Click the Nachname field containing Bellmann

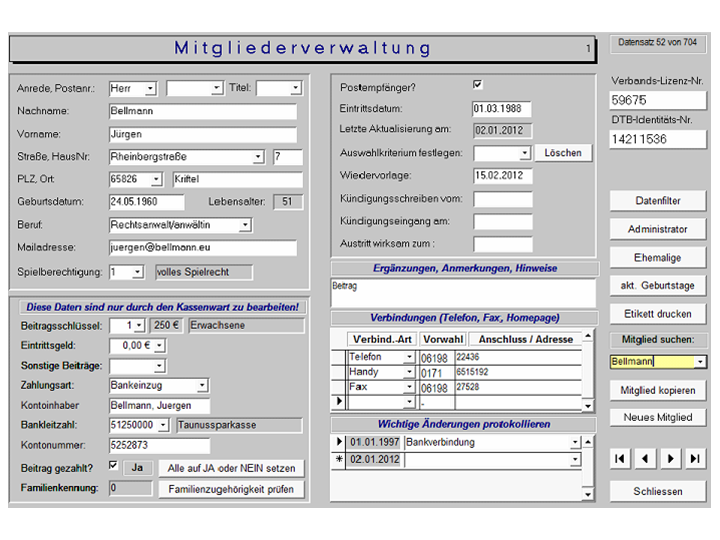tap(203, 112)
